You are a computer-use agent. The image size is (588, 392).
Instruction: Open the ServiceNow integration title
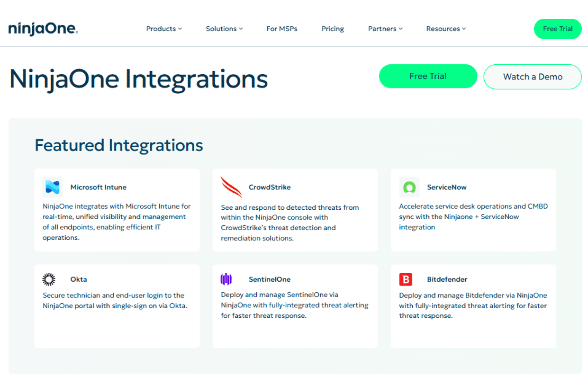click(447, 187)
